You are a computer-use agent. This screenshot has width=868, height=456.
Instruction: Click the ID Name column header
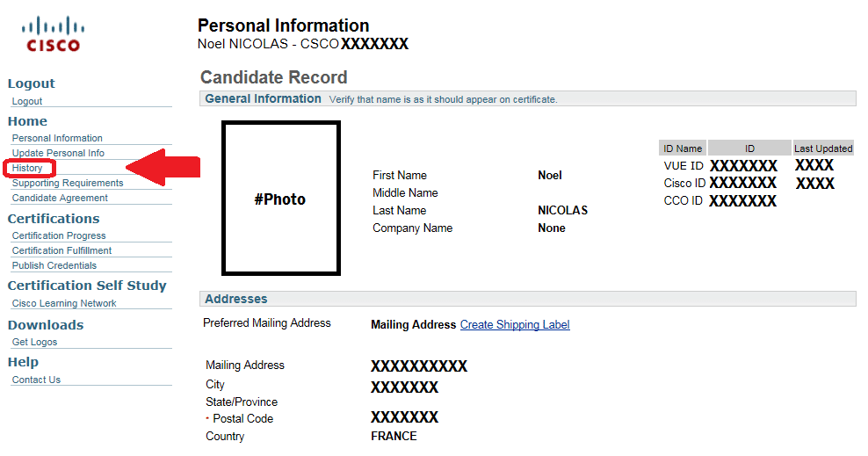tap(683, 148)
